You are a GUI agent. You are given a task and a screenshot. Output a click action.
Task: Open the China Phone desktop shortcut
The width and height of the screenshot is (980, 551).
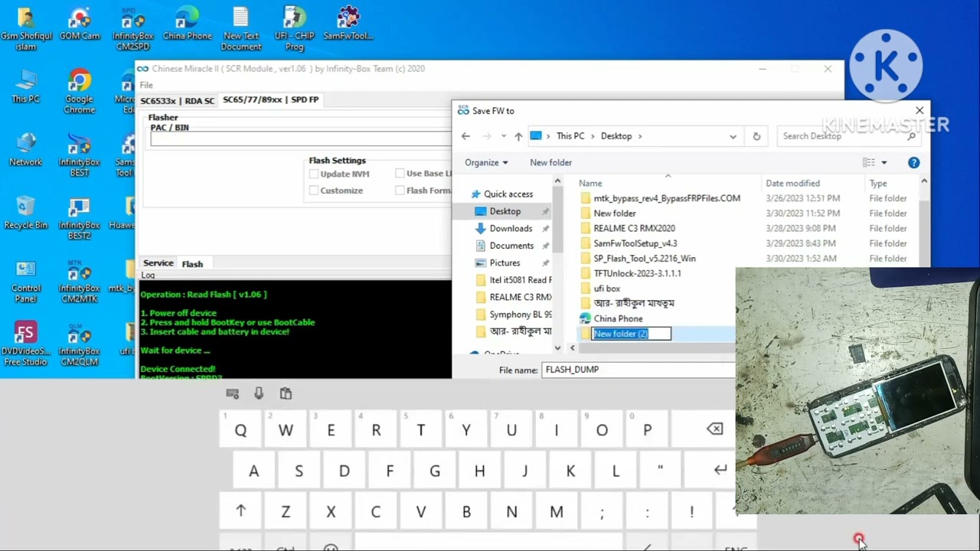point(187,24)
